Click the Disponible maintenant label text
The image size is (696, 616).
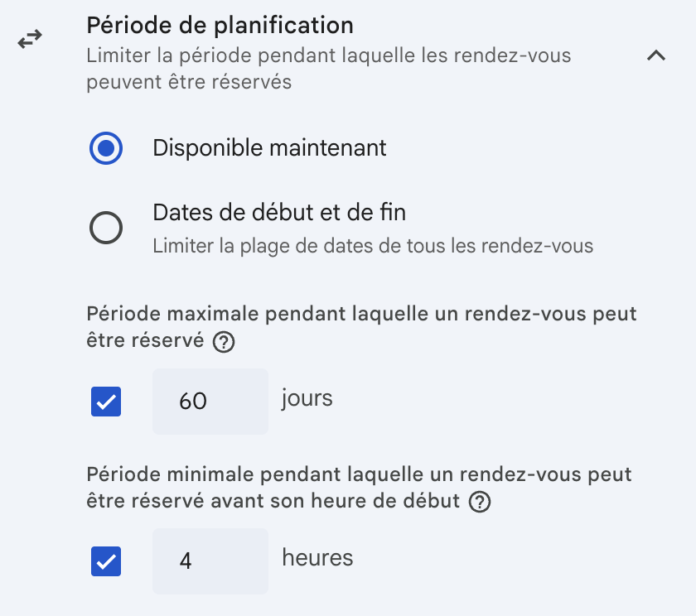click(269, 148)
